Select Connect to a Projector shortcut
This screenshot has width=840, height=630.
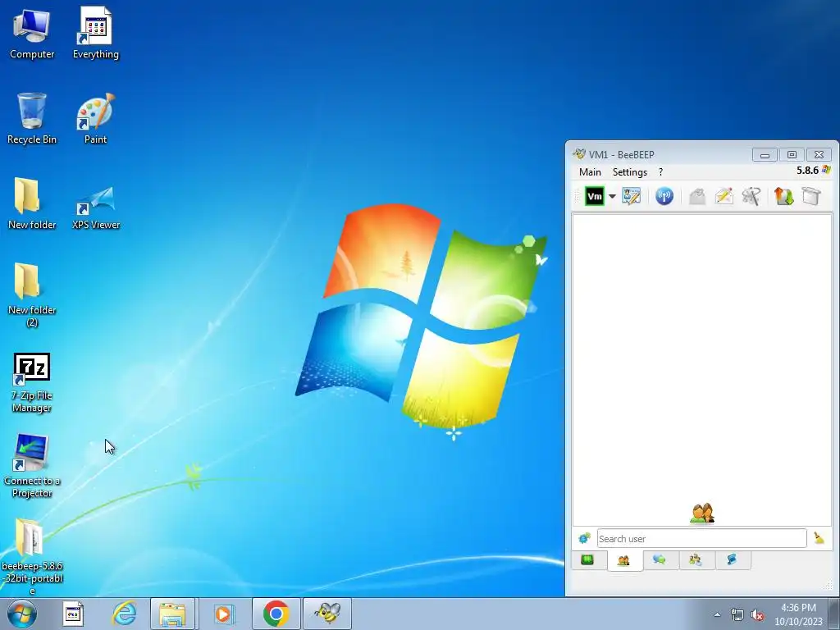coord(32,466)
